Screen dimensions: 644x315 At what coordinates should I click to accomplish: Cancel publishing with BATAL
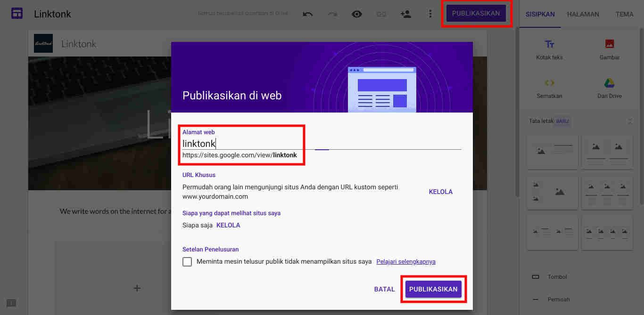(x=384, y=289)
